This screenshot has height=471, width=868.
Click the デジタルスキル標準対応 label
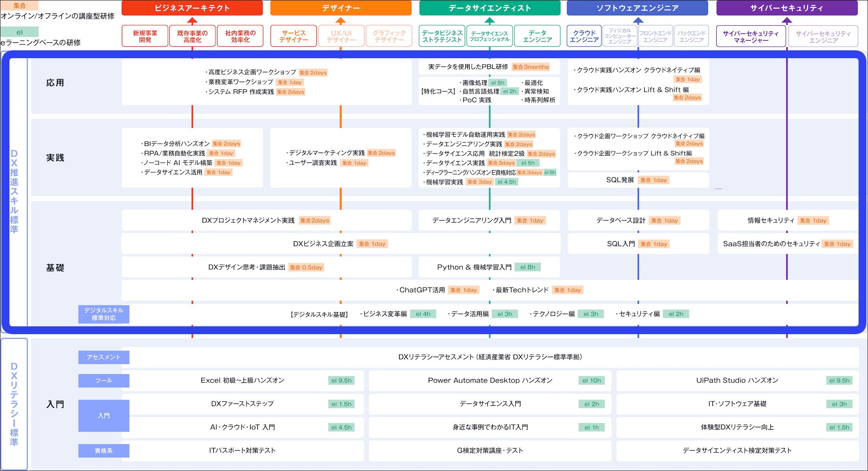tap(103, 314)
